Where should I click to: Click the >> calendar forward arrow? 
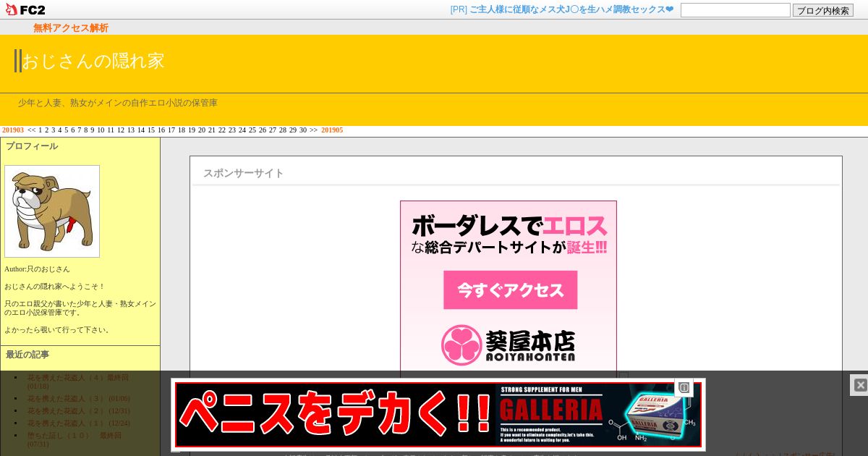coord(313,130)
